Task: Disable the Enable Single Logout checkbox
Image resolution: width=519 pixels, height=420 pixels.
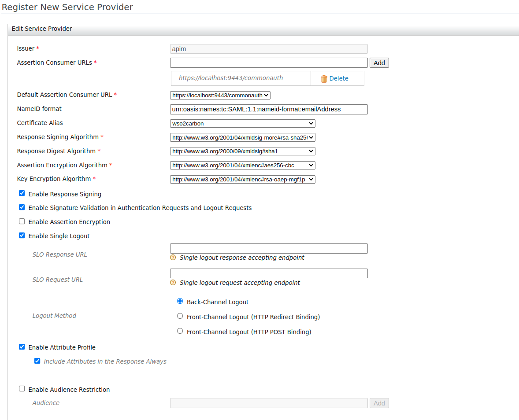Action: [22, 236]
